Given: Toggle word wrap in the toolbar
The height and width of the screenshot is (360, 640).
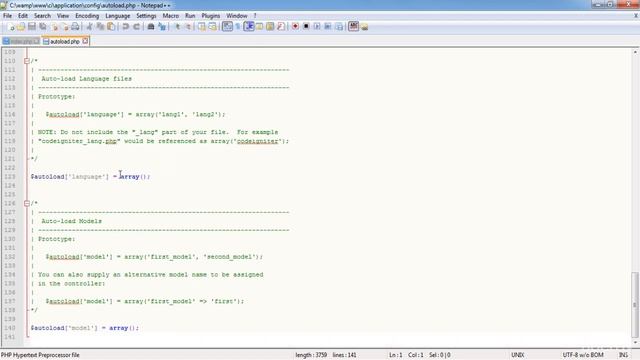Looking at the screenshot, I should (x=227, y=27).
